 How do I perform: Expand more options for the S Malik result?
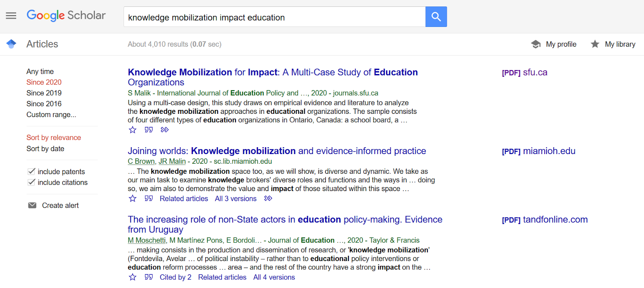(164, 130)
